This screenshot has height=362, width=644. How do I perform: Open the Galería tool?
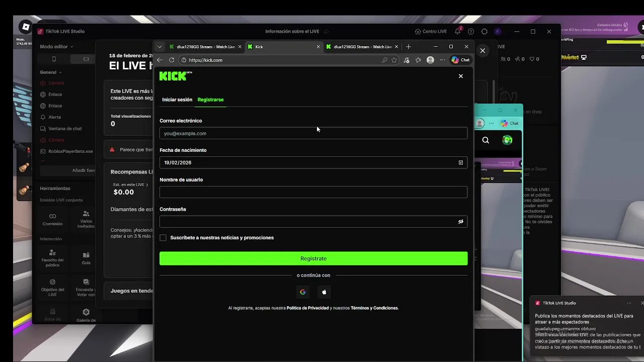click(86, 316)
